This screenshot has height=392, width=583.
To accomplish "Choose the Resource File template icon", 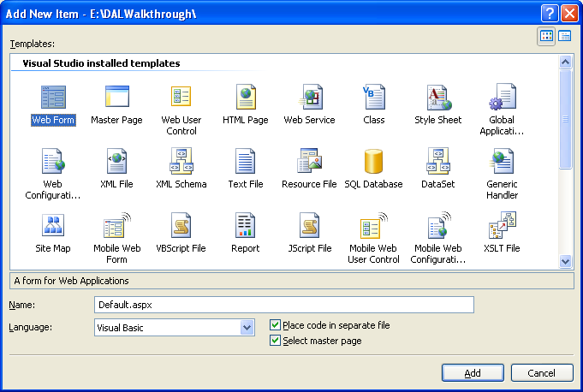I will [309, 161].
